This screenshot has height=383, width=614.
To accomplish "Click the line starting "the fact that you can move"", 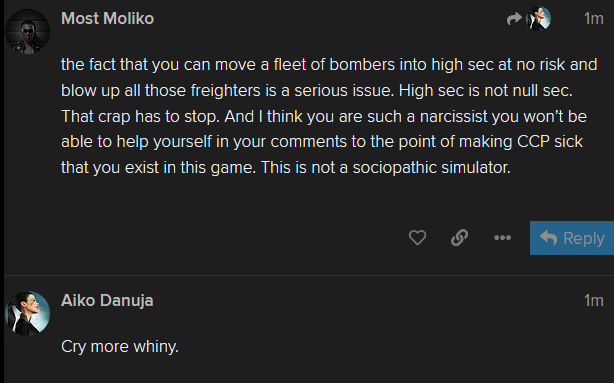I will pos(329,65).
